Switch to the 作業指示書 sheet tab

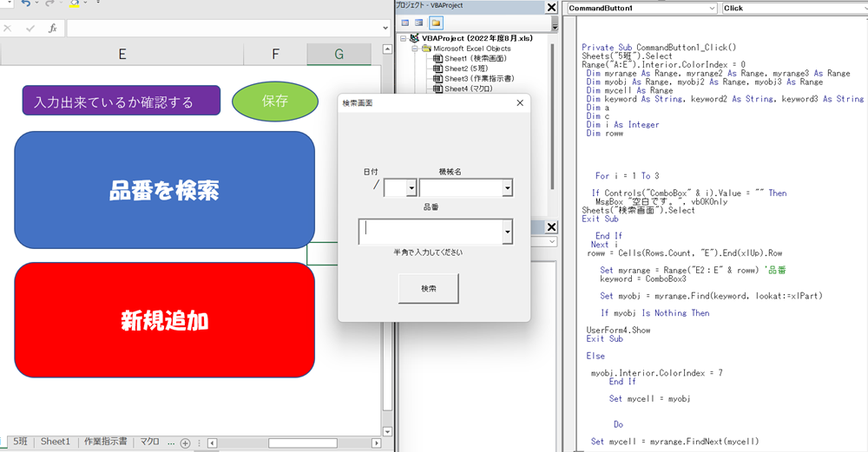pyautogui.click(x=105, y=442)
